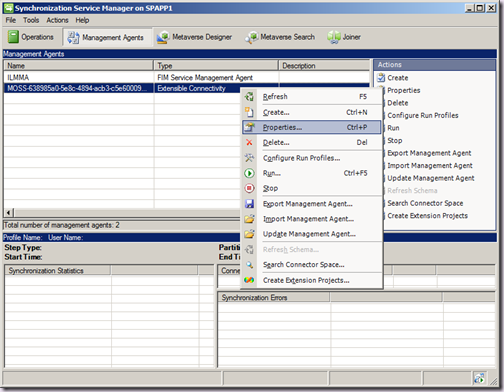Choose Update Management Agent... in context menu
The image size is (504, 392).
312,234
